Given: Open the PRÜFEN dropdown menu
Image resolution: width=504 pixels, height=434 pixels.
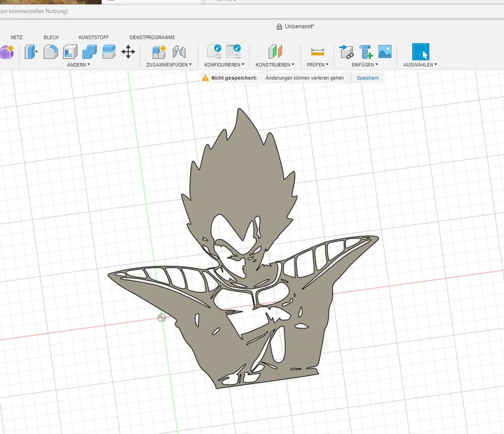Looking at the screenshot, I should coord(318,65).
